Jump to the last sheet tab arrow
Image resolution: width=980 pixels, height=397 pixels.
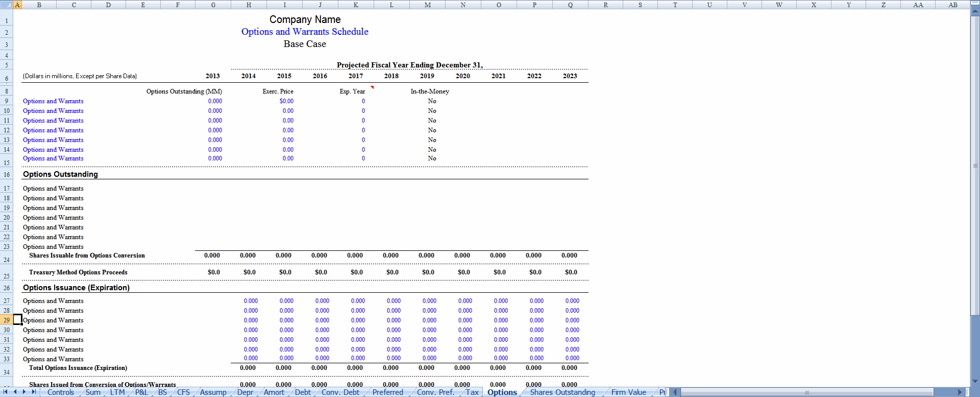click(x=34, y=392)
